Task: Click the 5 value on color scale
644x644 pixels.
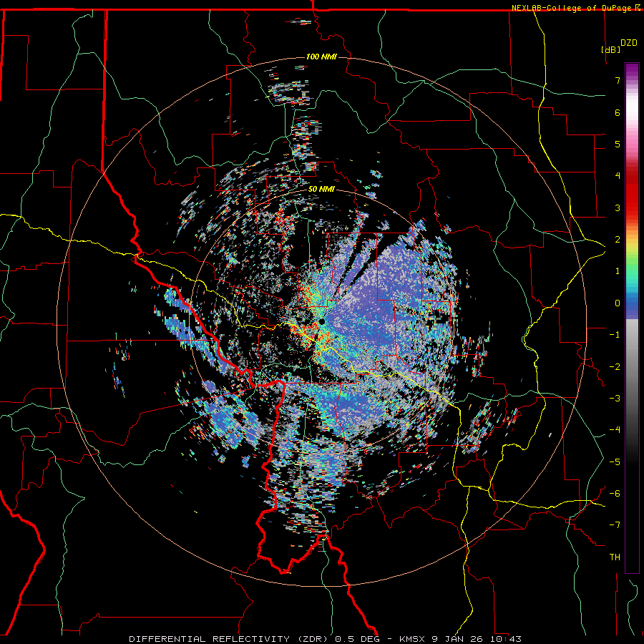Action: click(x=618, y=144)
